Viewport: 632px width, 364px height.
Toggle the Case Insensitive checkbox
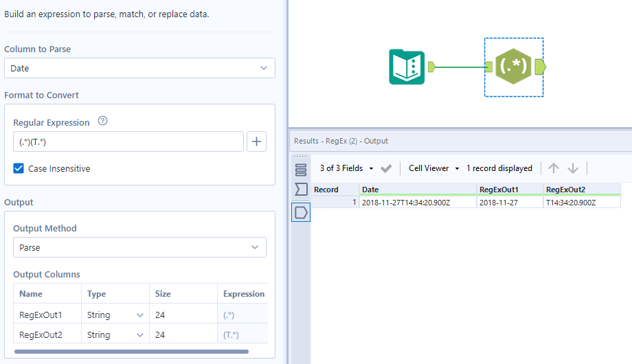click(x=19, y=168)
